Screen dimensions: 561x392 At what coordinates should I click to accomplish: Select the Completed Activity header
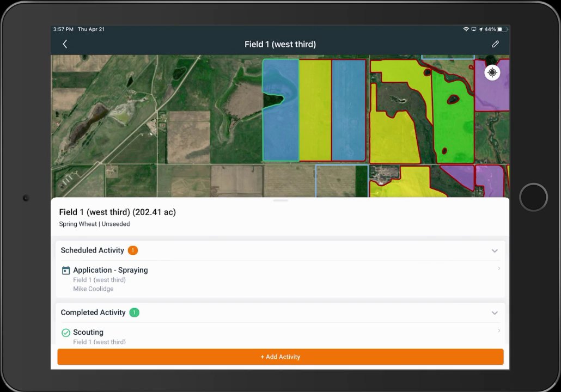tap(280, 313)
